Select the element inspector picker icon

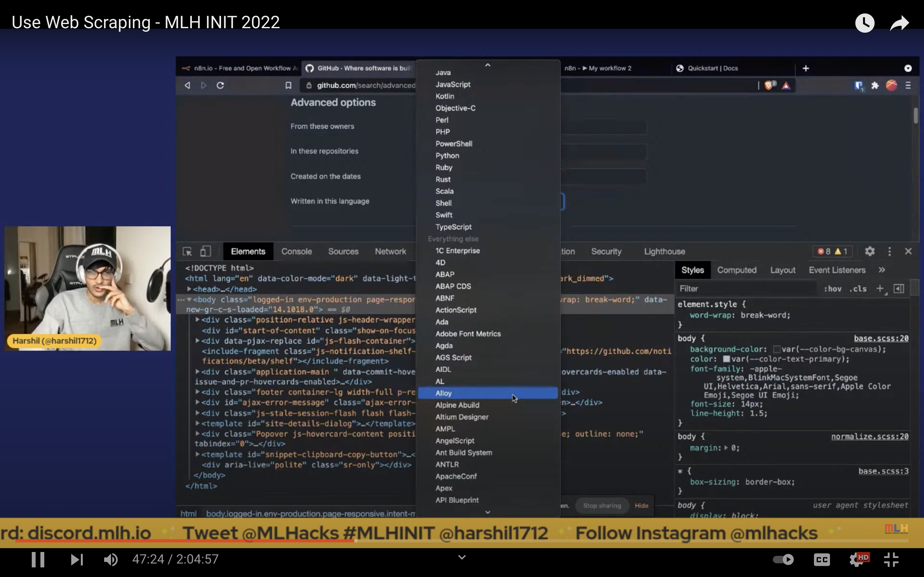tap(187, 252)
